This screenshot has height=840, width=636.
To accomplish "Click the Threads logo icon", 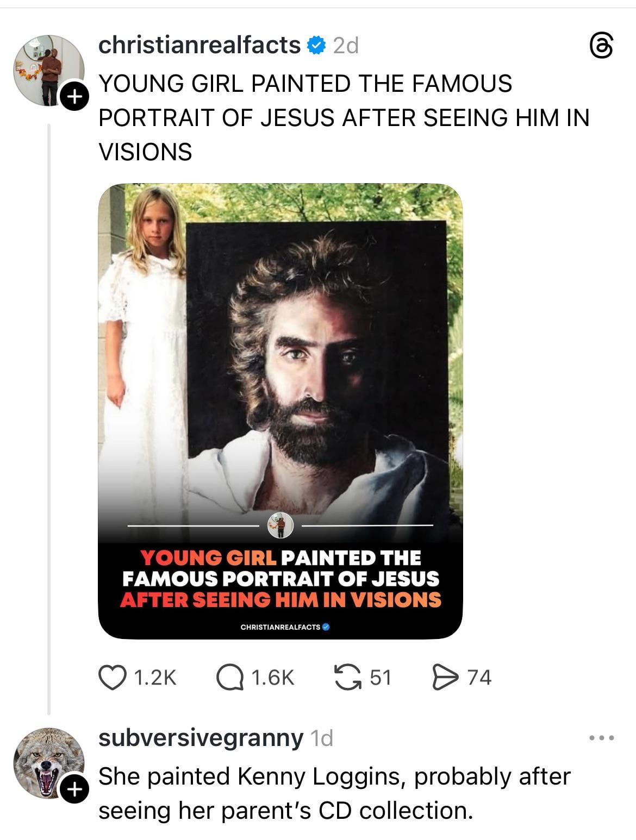I will 602,46.
